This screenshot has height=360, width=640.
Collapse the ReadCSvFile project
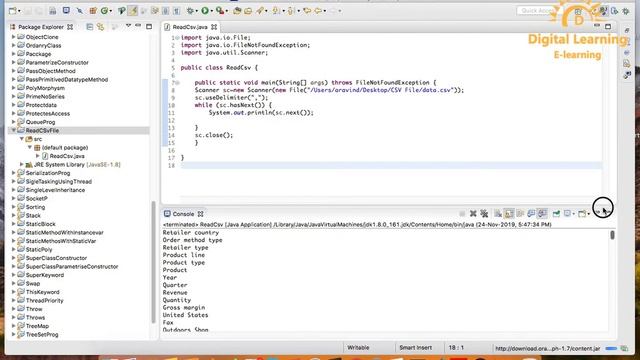13,130
